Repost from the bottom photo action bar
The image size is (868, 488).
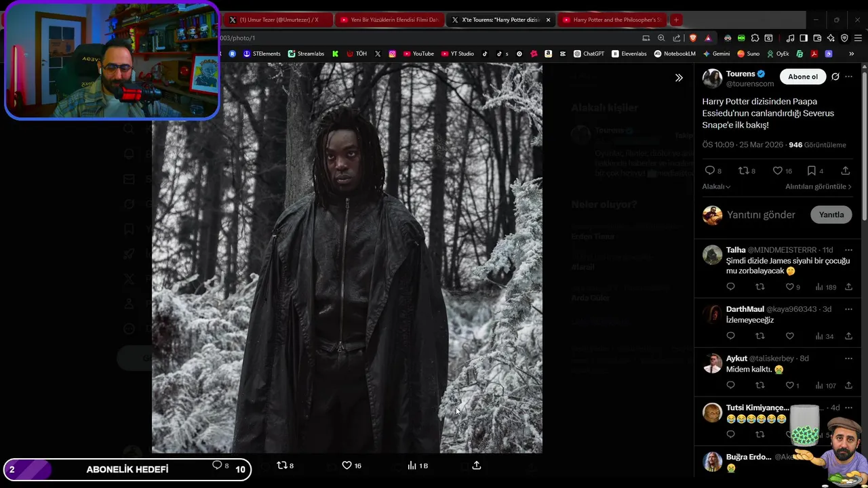click(285, 466)
